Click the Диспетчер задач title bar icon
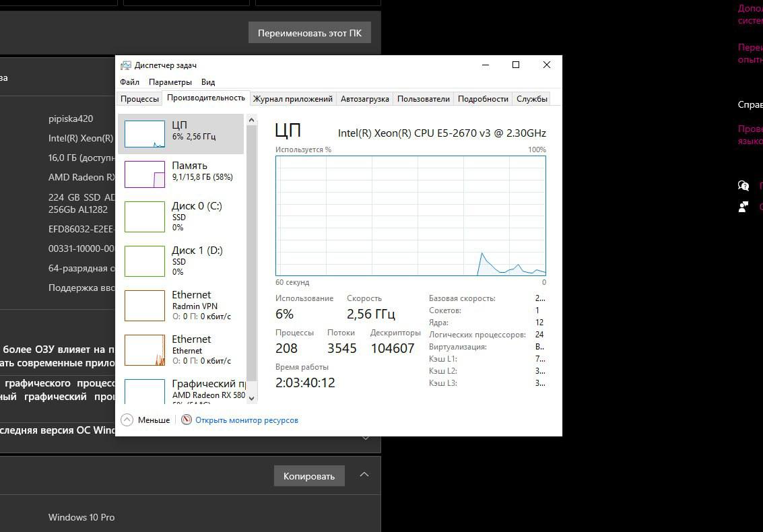Image resolution: width=763 pixels, height=532 pixels. click(x=126, y=65)
